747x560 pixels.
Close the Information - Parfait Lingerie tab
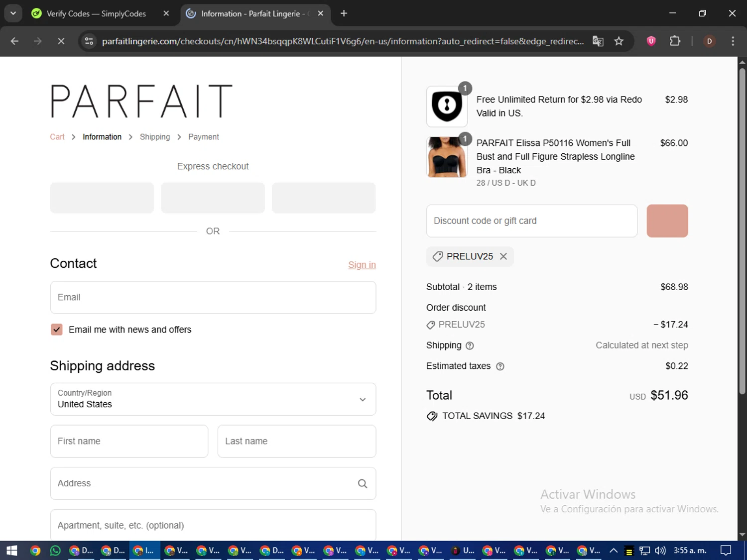pyautogui.click(x=321, y=13)
